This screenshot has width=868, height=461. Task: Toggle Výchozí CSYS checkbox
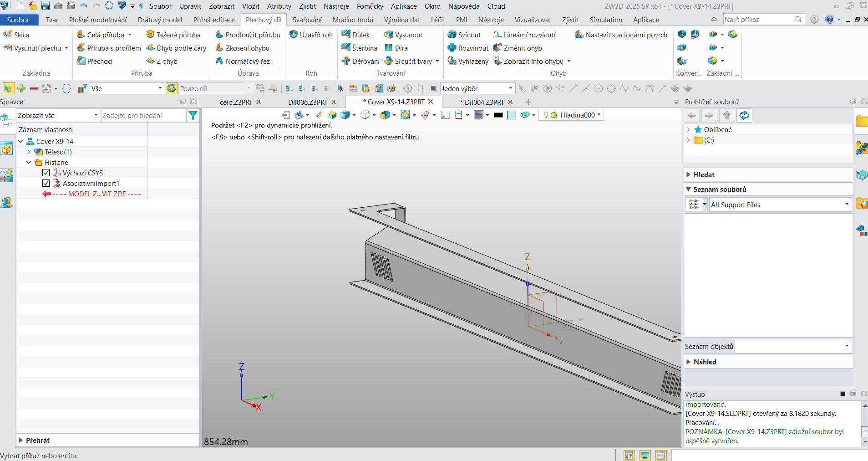[x=46, y=173]
